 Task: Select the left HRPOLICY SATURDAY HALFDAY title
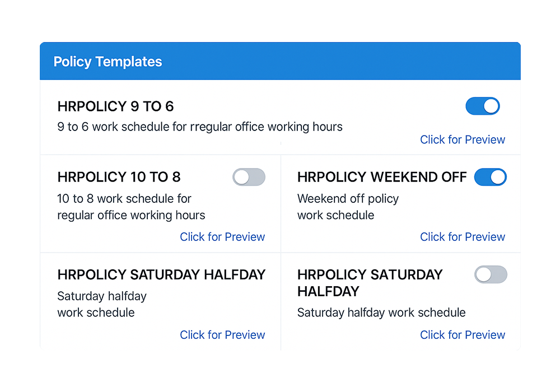click(x=161, y=275)
